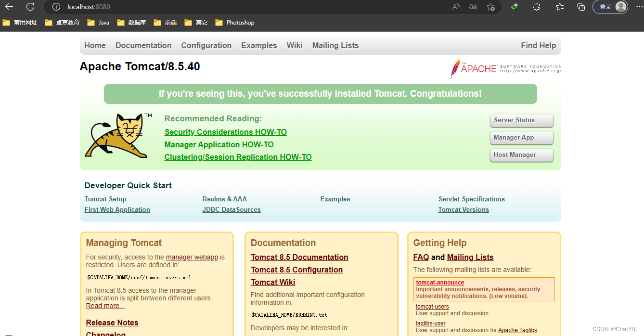Open the Realms & AAA link
644x336 pixels.
224,199
